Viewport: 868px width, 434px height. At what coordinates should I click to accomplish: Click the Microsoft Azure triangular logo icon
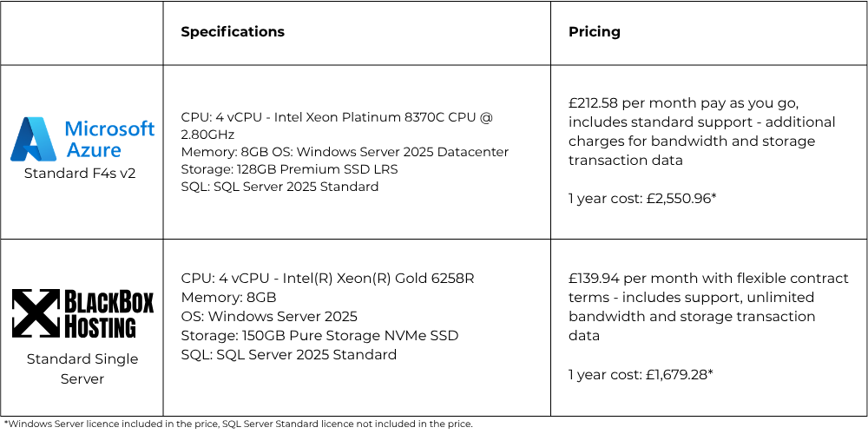coord(33,140)
